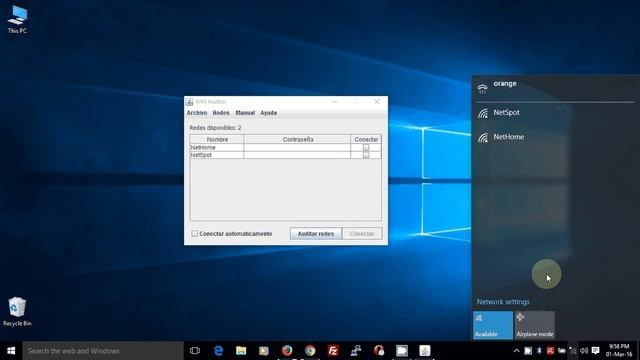Tick the Conectar checkbox for NetSpot

pos(366,155)
